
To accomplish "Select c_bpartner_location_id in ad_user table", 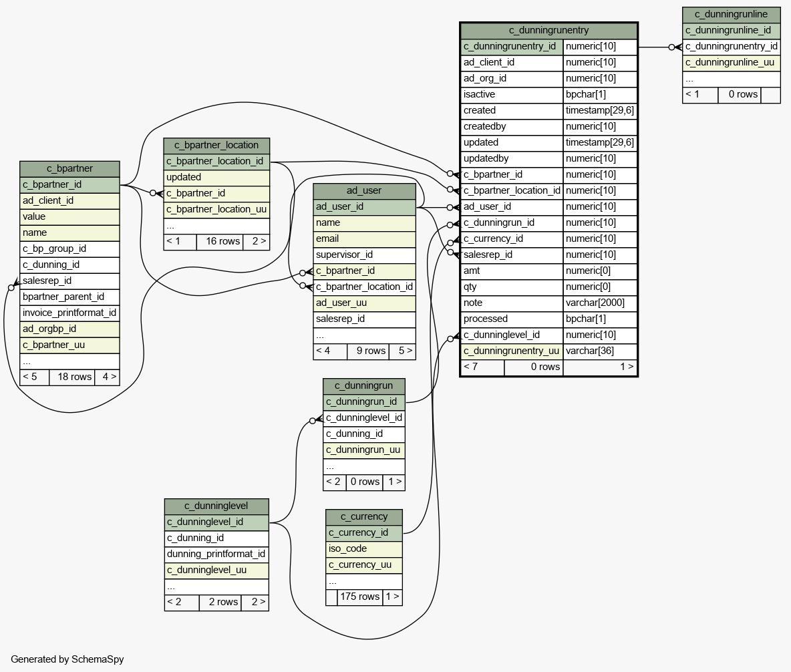I will (x=364, y=287).
